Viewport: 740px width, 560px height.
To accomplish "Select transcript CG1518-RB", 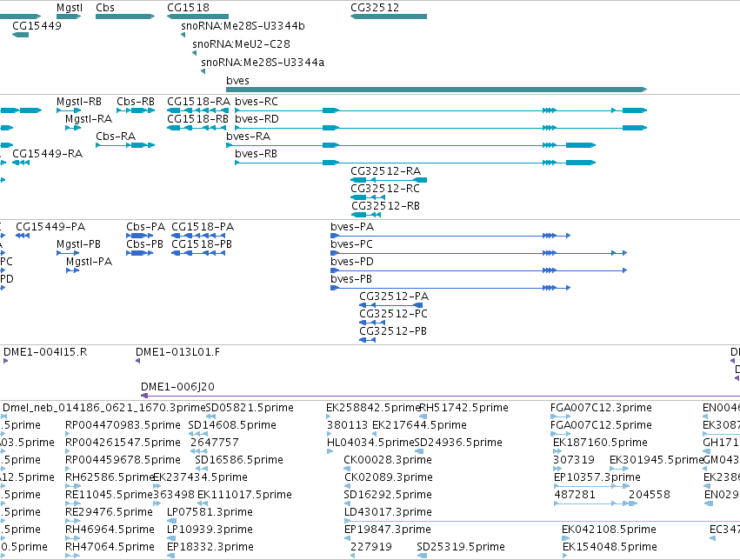I will (197, 128).
